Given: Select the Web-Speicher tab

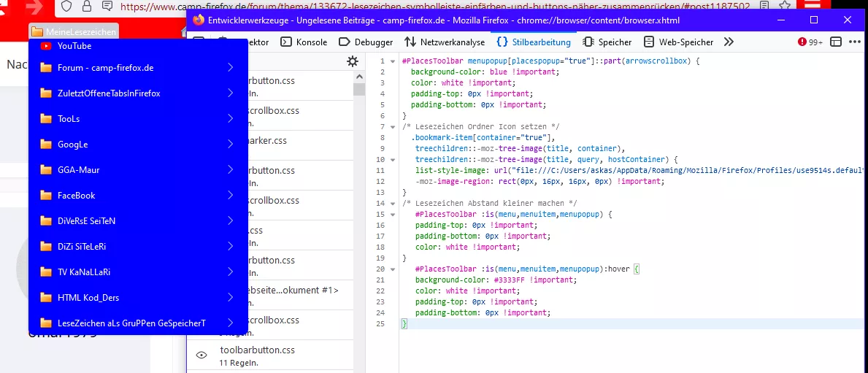Looking at the screenshot, I should 678,42.
